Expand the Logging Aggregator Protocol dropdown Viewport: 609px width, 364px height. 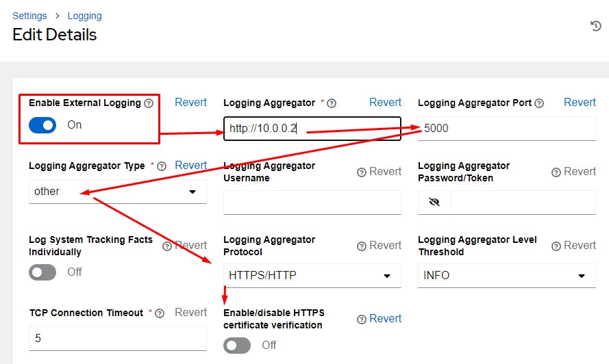click(312, 276)
